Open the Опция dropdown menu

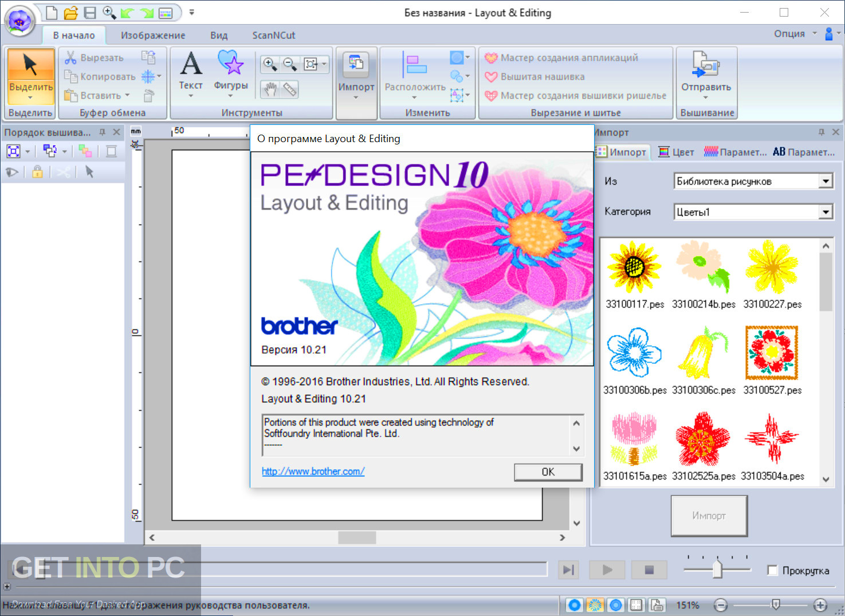[795, 34]
